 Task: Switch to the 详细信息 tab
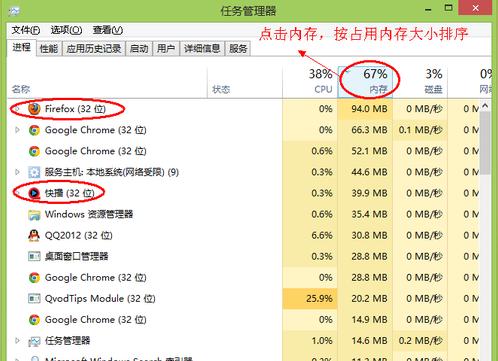click(202, 49)
